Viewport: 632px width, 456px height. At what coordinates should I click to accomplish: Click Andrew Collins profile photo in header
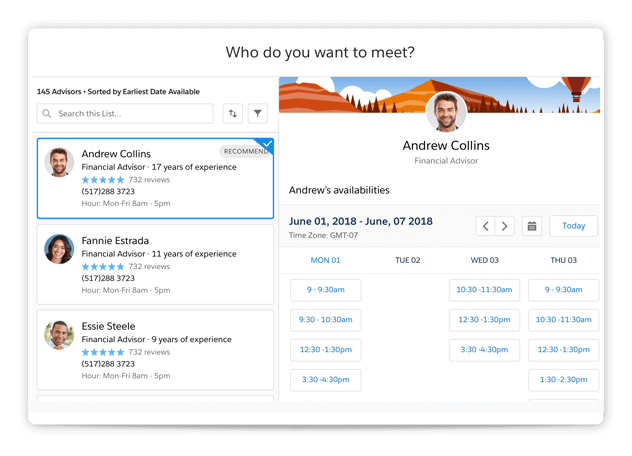pyautogui.click(x=446, y=112)
